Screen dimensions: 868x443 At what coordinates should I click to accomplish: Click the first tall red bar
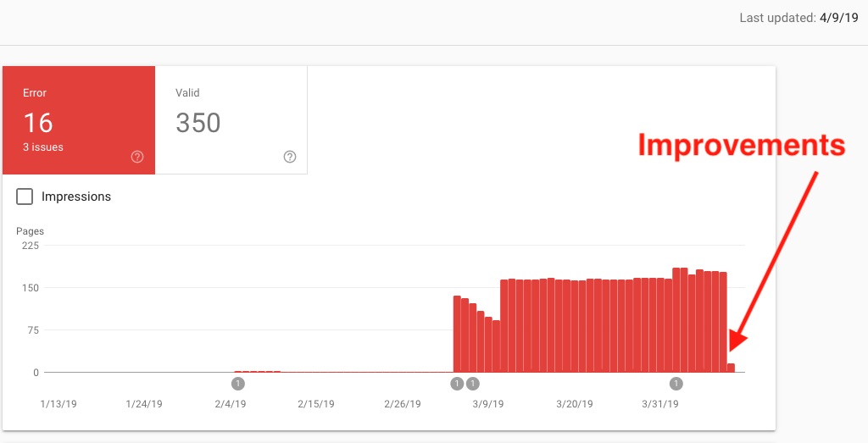457,334
